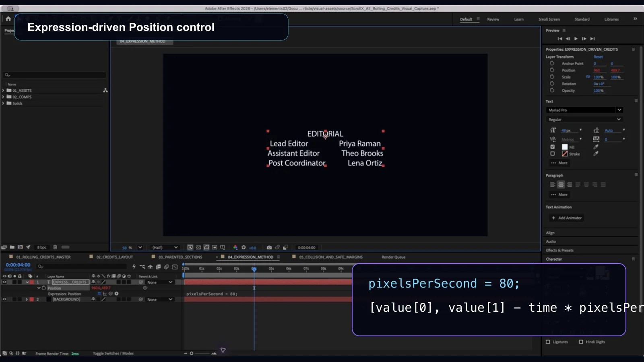Open parent dropdown for BACKGROUND layer
The height and width of the screenshot is (362, 644).
(x=159, y=299)
